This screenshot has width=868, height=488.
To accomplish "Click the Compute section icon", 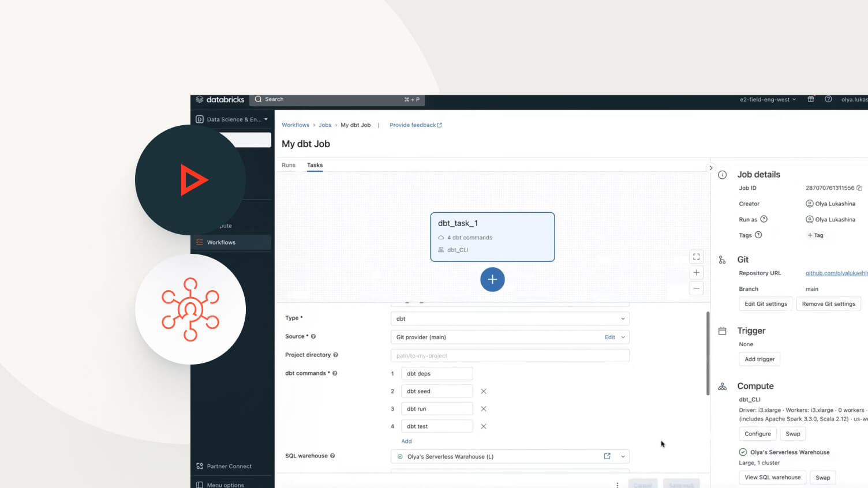I will 722,386.
